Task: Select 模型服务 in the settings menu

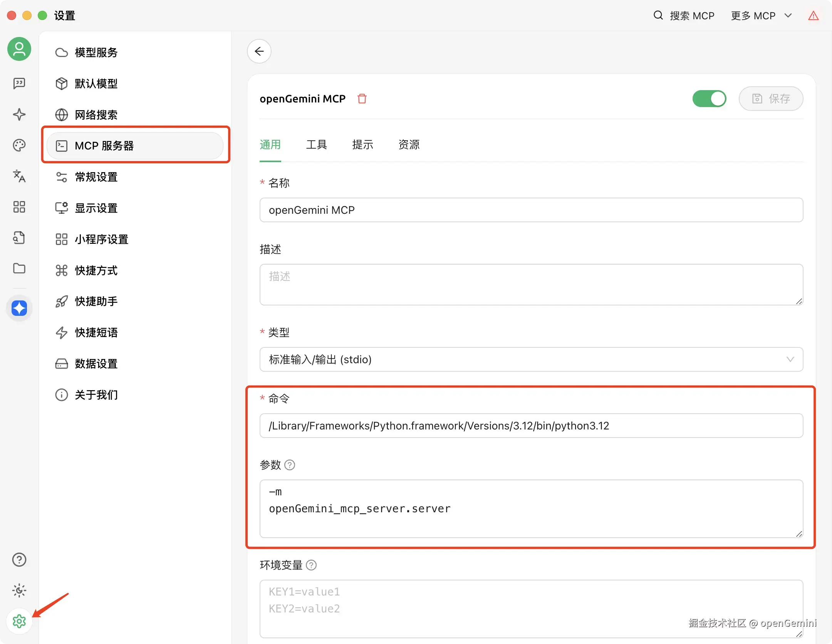Action: [96, 52]
